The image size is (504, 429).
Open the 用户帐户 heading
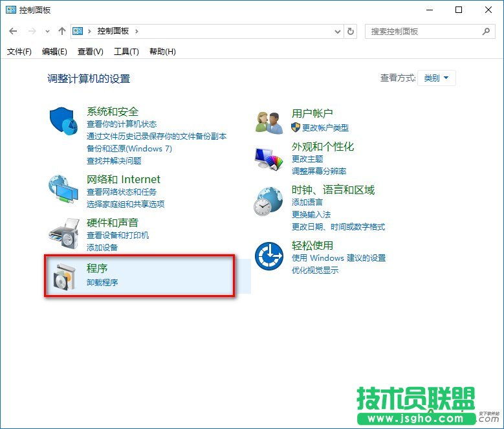tap(312, 113)
